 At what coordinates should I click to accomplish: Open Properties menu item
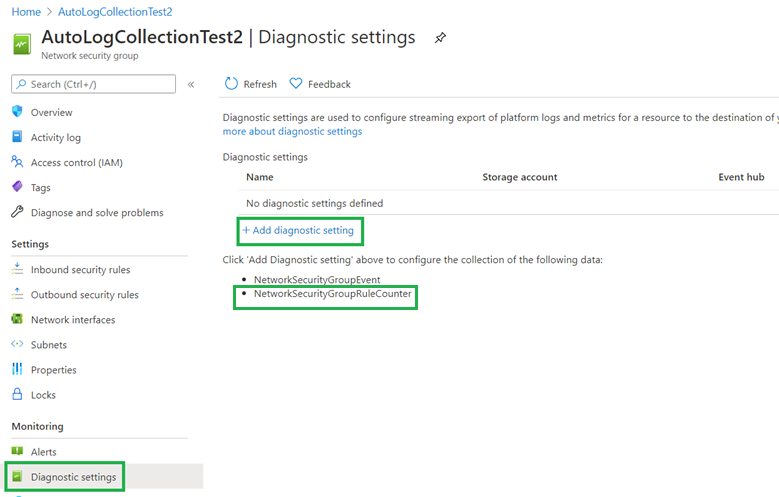click(x=54, y=370)
